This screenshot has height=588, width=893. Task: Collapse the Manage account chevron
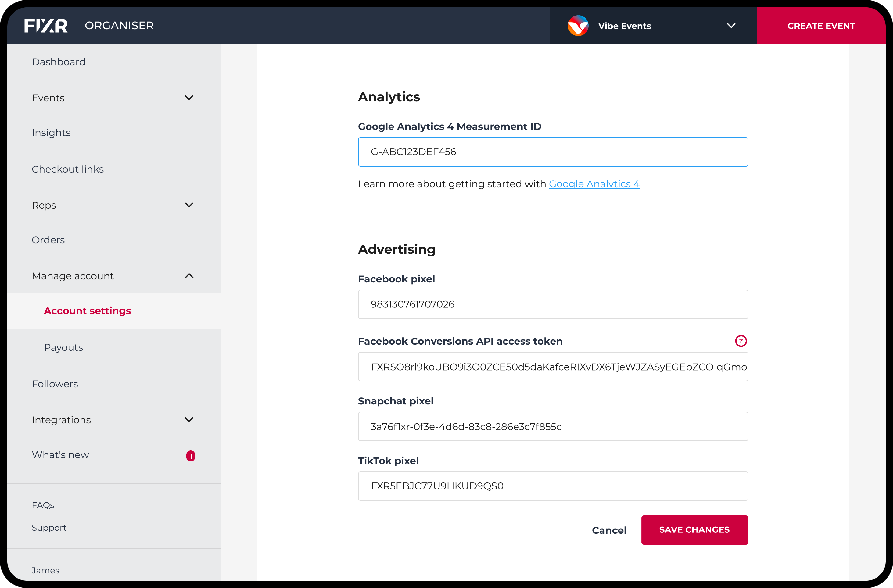coord(189,276)
